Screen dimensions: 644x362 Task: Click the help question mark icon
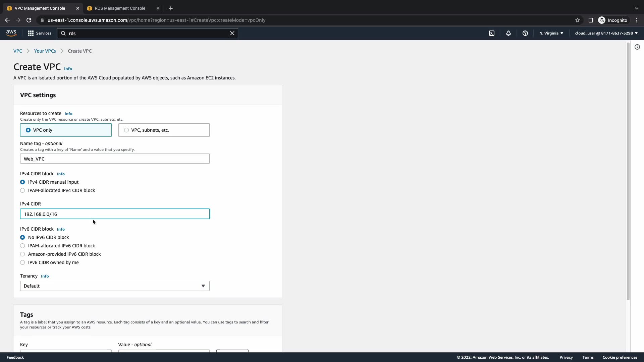tap(525, 33)
